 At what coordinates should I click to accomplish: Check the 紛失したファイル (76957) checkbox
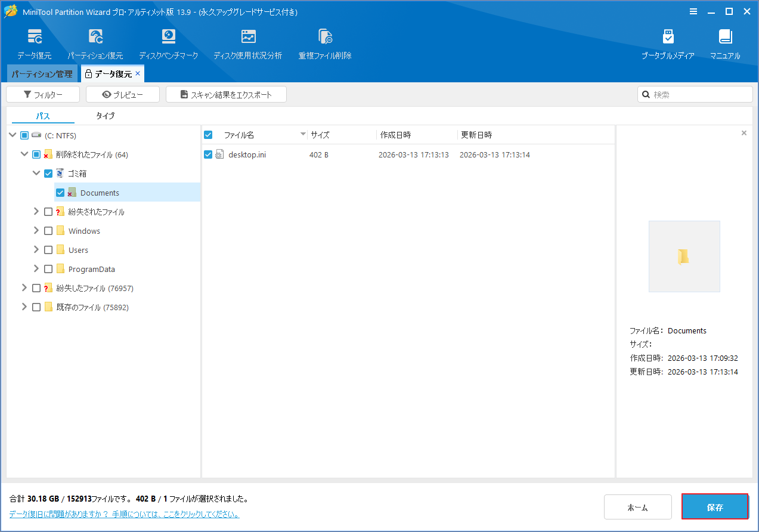(x=36, y=288)
